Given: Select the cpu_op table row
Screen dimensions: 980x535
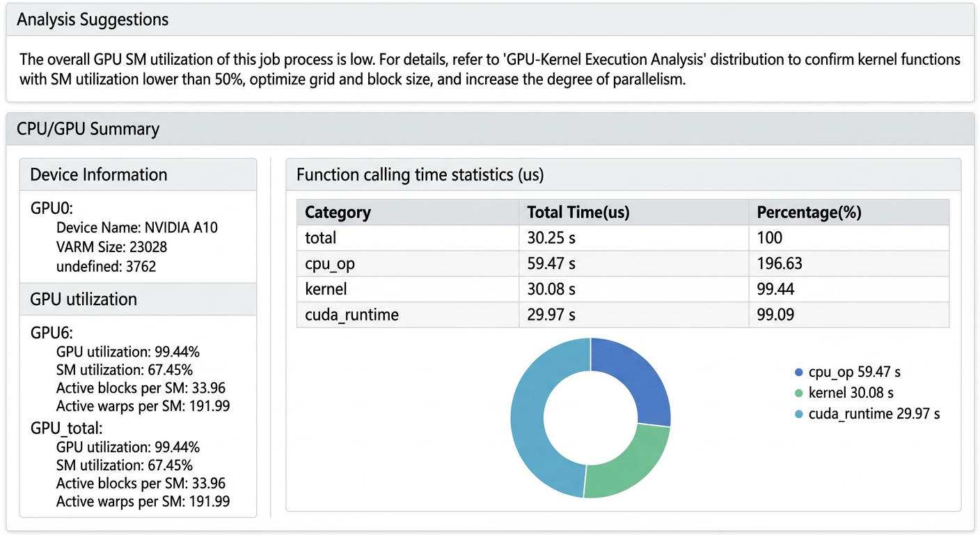Looking at the screenshot, I should coord(623,263).
